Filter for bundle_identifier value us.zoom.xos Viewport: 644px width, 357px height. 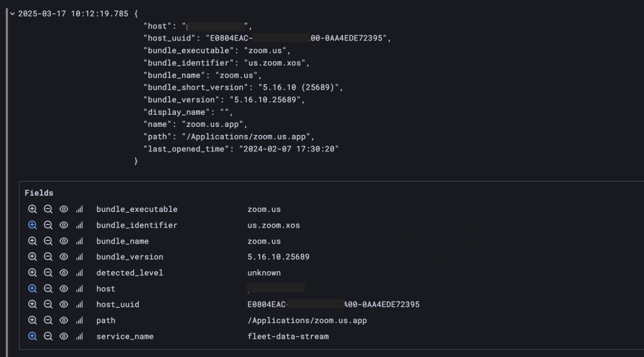click(32, 225)
